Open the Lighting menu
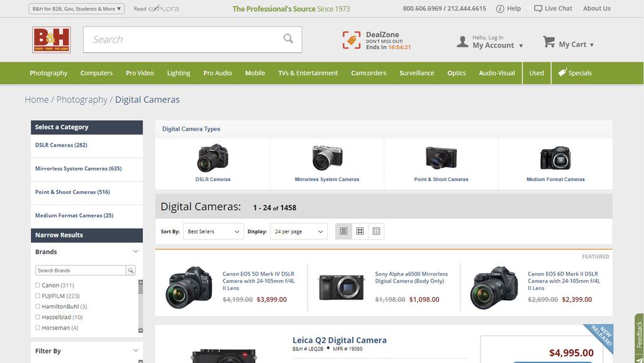Viewport: 644px width, 363px height. [x=179, y=73]
